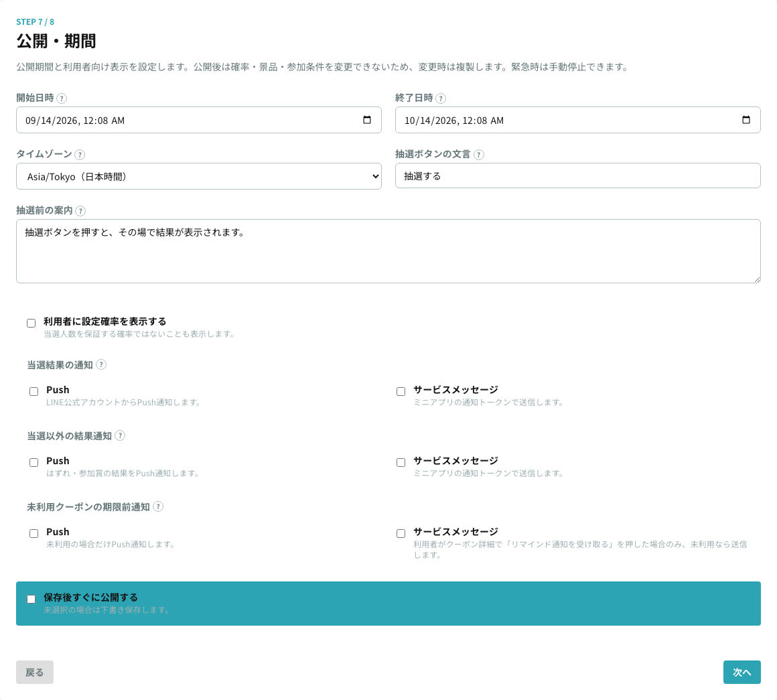The image size is (777, 700).
Task: Open the Asia/Tokyo timezone dropdown
Action: pos(199,176)
